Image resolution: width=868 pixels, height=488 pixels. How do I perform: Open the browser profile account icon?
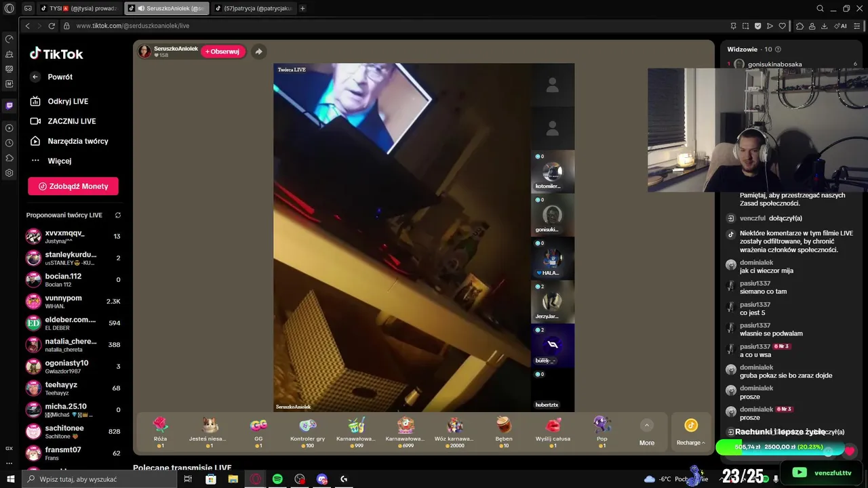click(812, 26)
